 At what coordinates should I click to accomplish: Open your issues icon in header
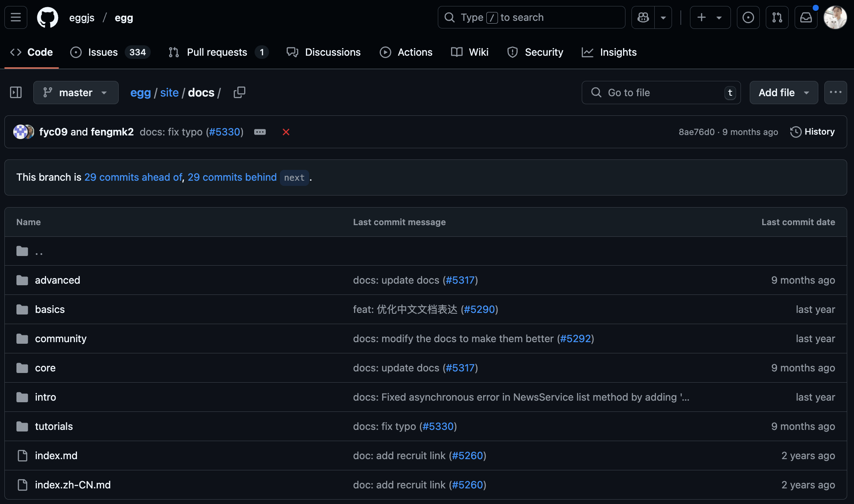click(748, 17)
